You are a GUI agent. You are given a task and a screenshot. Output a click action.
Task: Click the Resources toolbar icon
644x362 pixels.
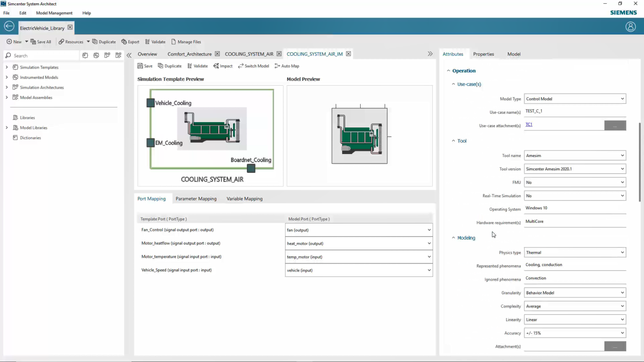click(71, 42)
